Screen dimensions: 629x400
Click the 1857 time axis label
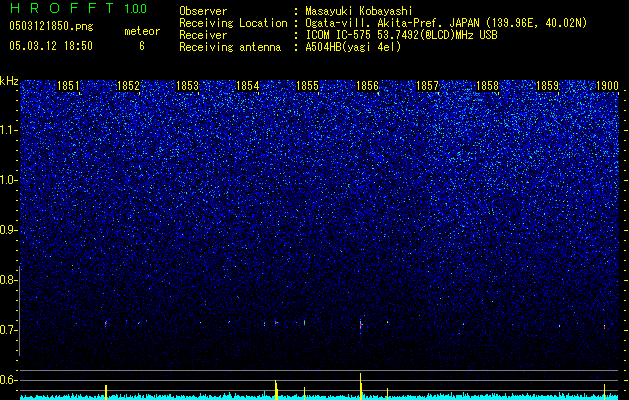tap(428, 86)
